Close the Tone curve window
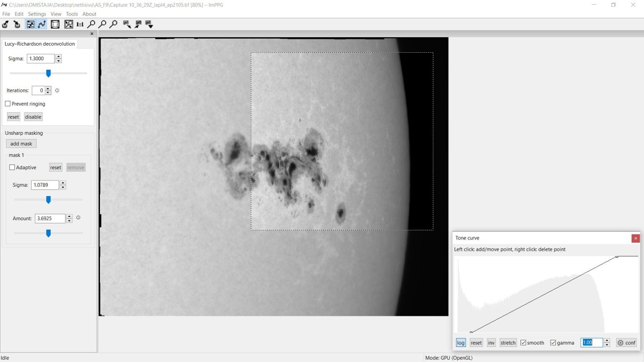 click(x=636, y=239)
